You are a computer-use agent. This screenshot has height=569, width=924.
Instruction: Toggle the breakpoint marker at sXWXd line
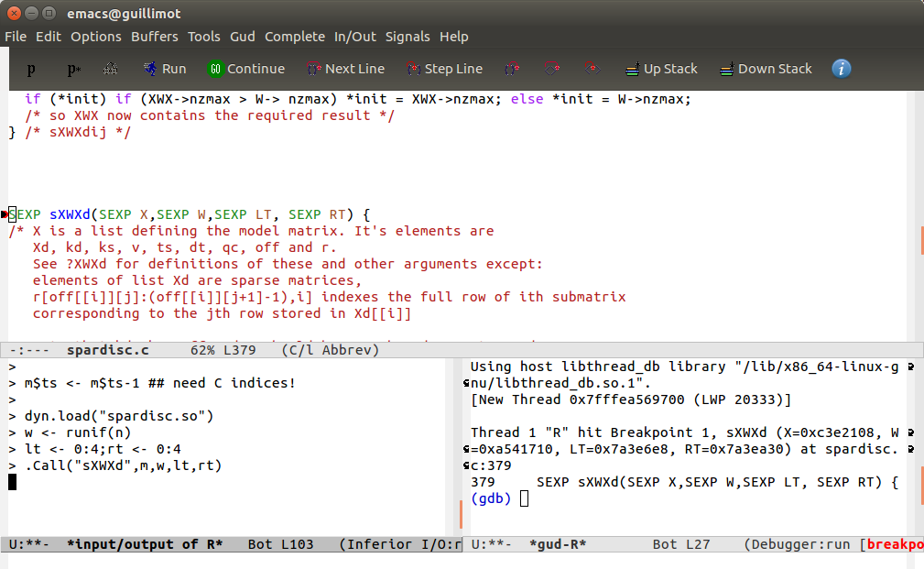tap(5, 214)
